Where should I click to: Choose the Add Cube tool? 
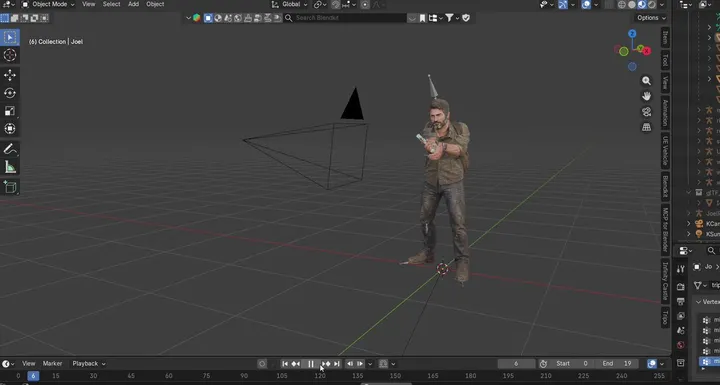[10, 187]
